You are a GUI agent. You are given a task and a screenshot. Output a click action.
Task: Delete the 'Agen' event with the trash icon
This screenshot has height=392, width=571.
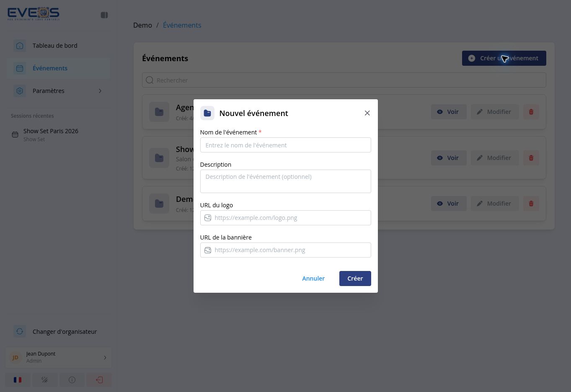[531, 112]
